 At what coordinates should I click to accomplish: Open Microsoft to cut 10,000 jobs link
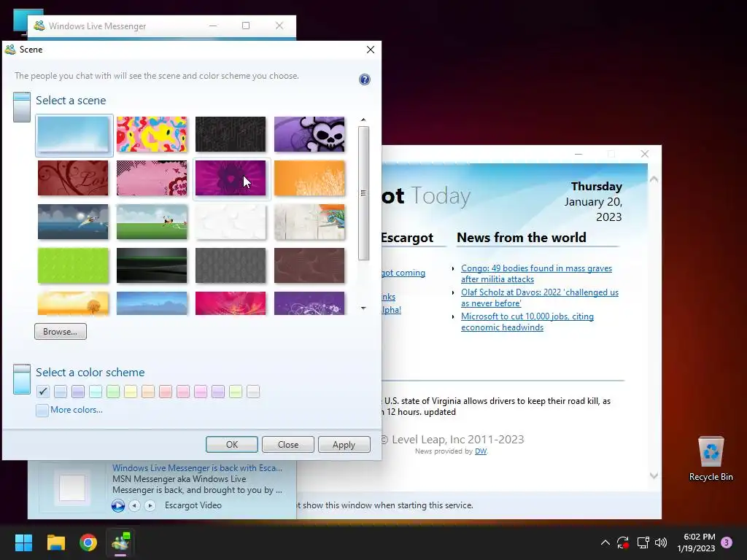[x=527, y=322]
